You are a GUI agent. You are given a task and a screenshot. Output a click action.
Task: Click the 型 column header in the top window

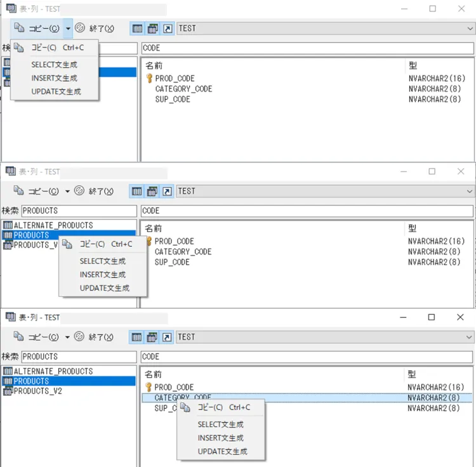point(413,65)
